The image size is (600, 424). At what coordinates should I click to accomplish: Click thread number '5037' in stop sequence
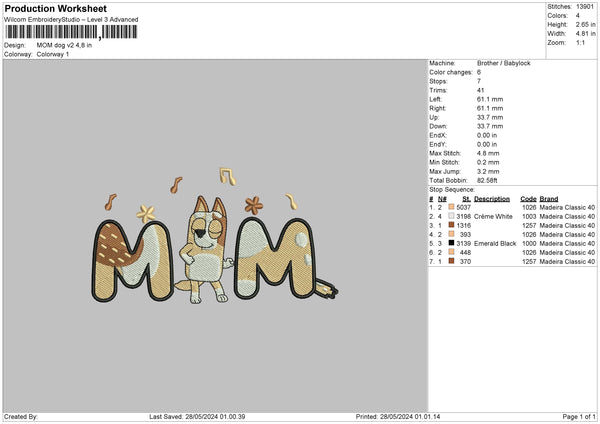coord(463,207)
